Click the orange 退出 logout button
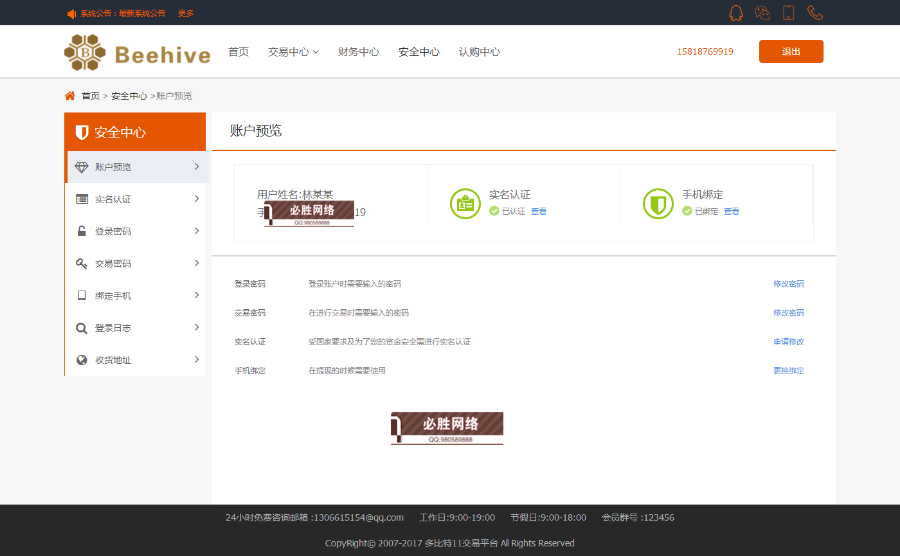Screen dimensions: 900x556 (791, 52)
